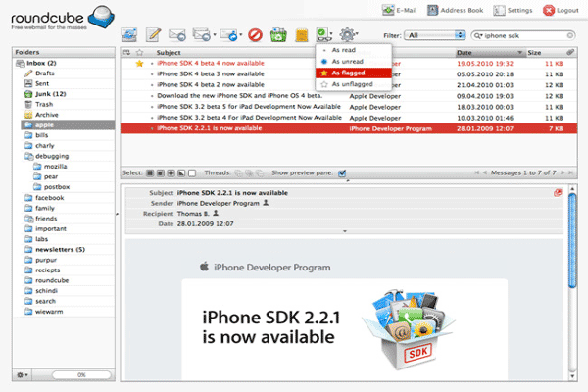
Task: Open the Address Book
Action: (460, 10)
